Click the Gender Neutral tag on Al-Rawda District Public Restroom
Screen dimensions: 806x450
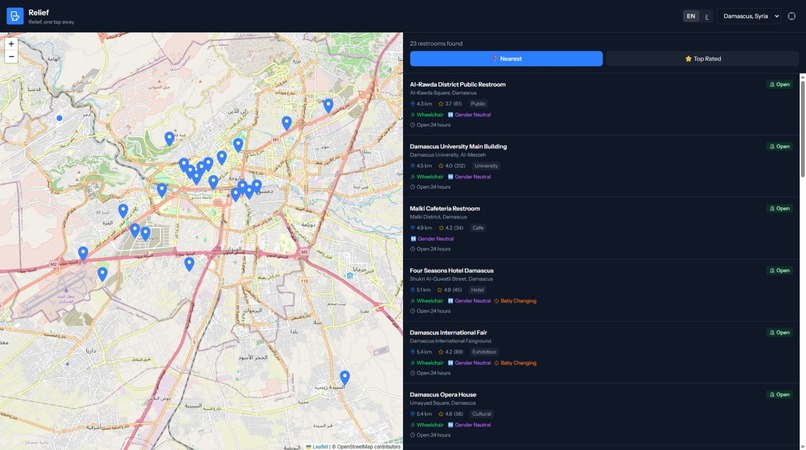tap(469, 115)
